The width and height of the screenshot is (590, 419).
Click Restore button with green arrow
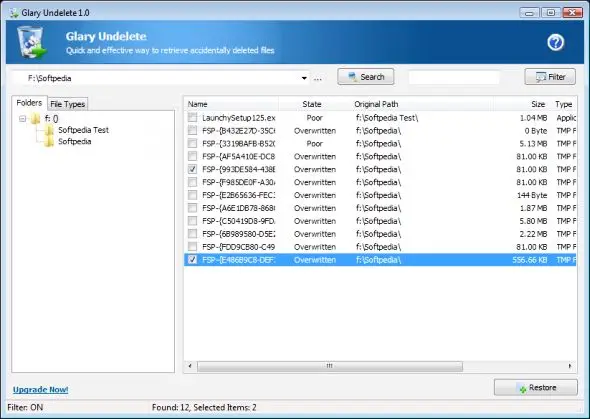[535, 387]
